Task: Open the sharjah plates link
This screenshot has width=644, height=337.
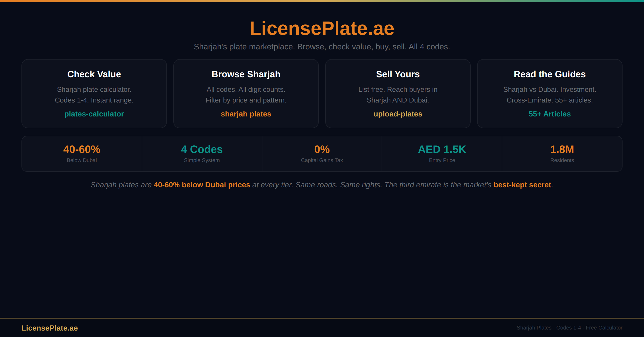Action: point(246,114)
